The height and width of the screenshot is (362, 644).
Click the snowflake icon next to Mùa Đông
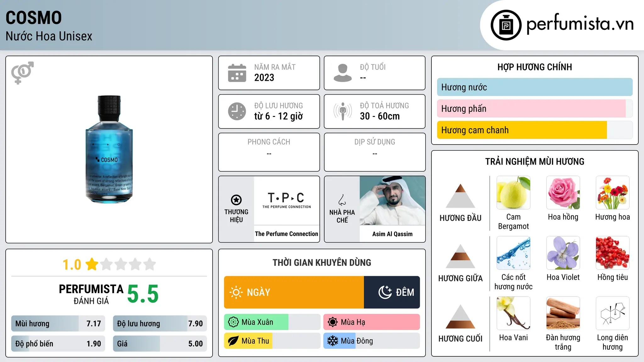pos(333,341)
